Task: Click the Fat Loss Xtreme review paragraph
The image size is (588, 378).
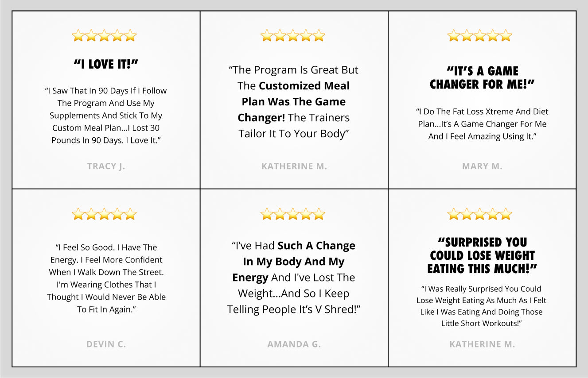Action: [482, 124]
